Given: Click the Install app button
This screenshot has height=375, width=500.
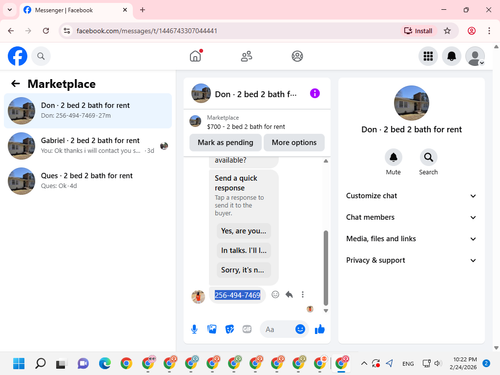Looking at the screenshot, I should [418, 31].
